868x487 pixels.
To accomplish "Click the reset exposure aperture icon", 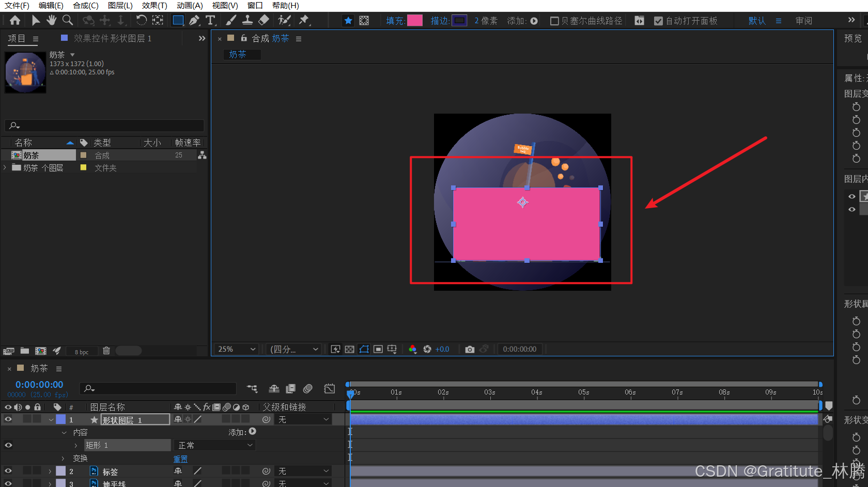I will [x=427, y=349].
